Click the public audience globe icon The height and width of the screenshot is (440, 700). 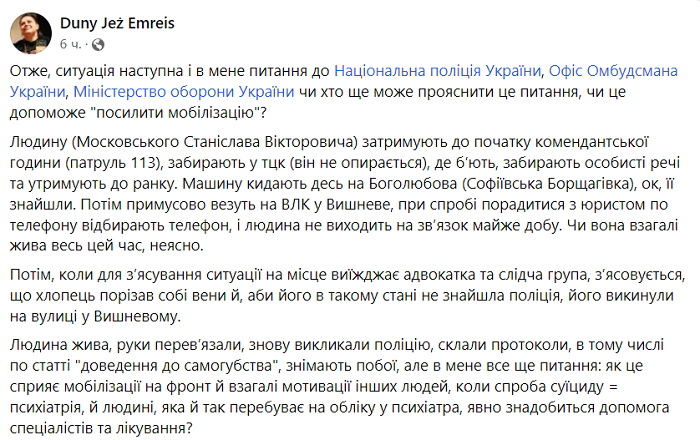click(x=98, y=44)
